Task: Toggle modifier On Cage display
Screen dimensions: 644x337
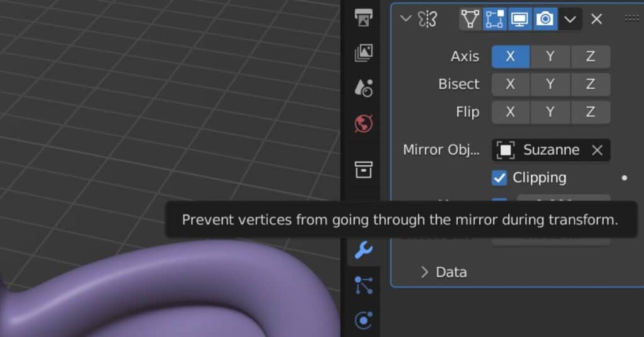Action: [x=470, y=19]
